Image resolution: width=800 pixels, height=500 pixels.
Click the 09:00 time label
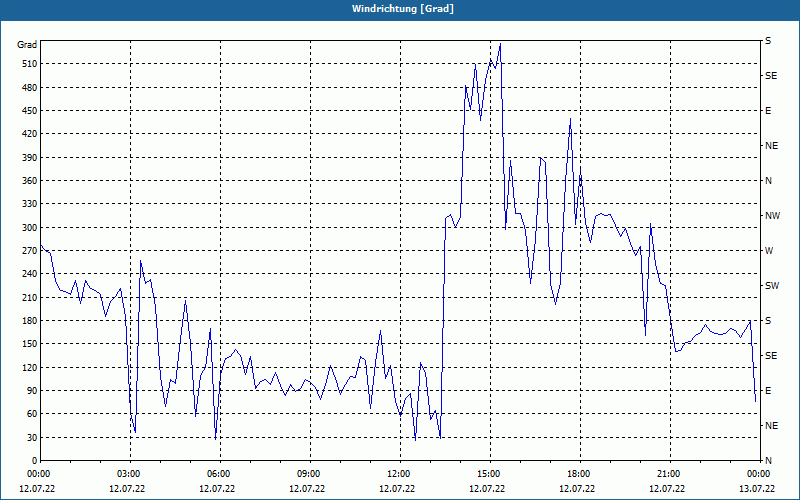pos(310,473)
